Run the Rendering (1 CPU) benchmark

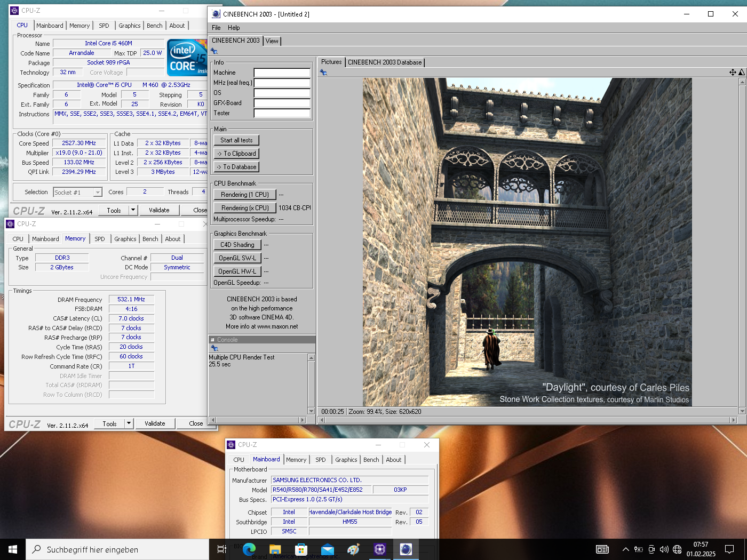(245, 195)
